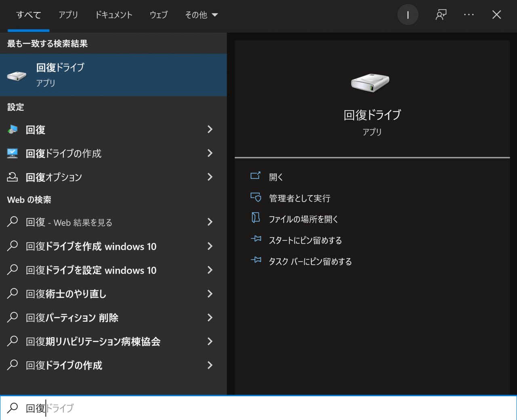Expand chevron for 回復術士のやり直し
The image size is (517, 420).
point(210,294)
